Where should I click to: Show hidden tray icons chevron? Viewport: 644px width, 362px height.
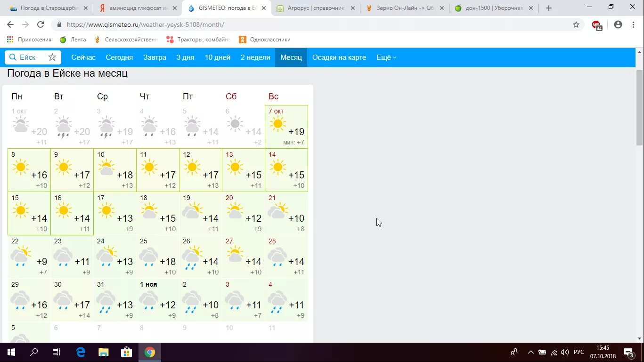tap(531, 352)
